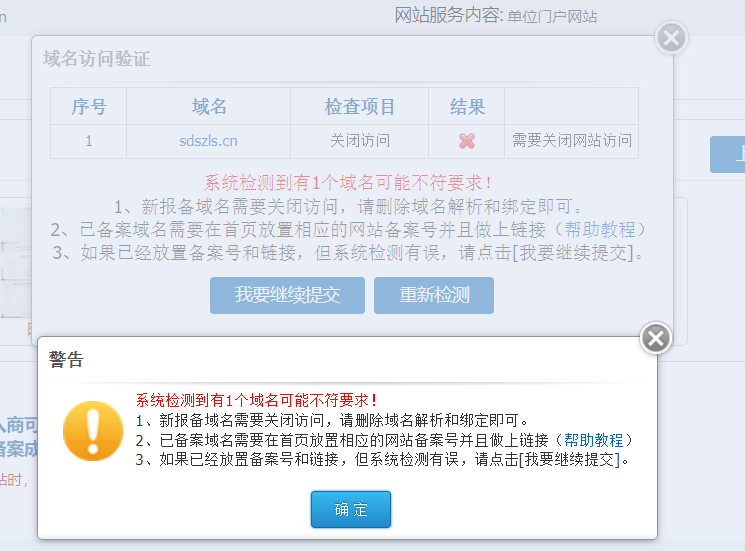Select the 结果 column header
The height and width of the screenshot is (551, 745).
(x=466, y=106)
